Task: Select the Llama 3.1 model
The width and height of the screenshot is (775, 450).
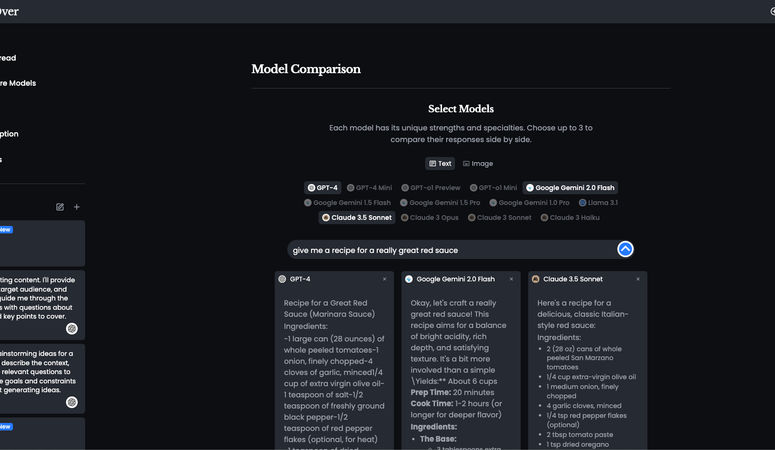Action: pos(598,203)
